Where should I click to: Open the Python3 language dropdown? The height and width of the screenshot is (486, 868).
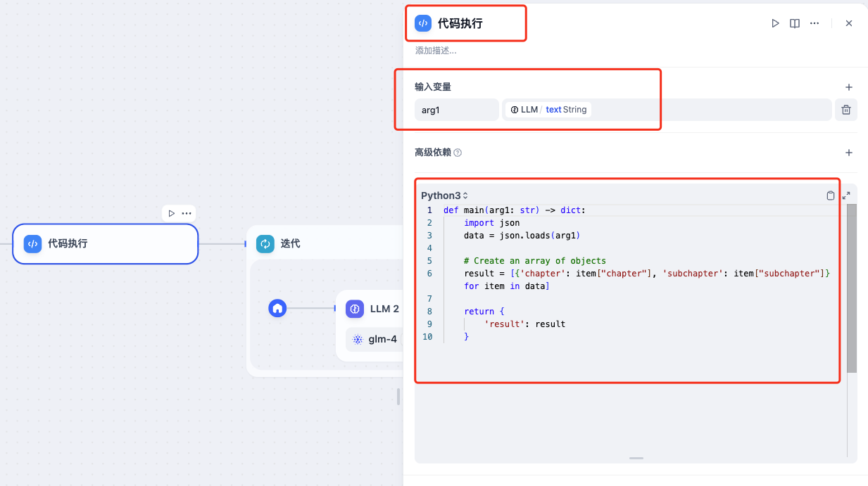point(444,196)
